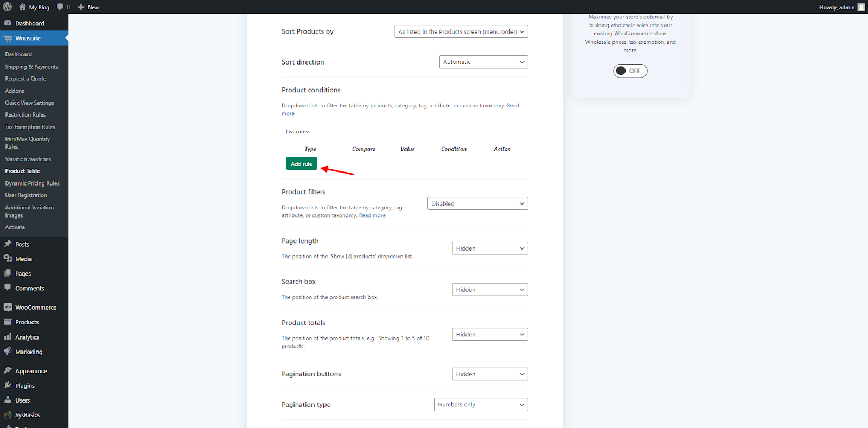Open Product Table submenu item

click(22, 171)
